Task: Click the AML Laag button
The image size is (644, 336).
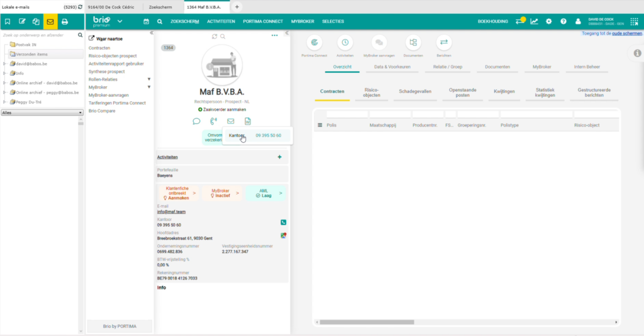Action: click(x=266, y=193)
